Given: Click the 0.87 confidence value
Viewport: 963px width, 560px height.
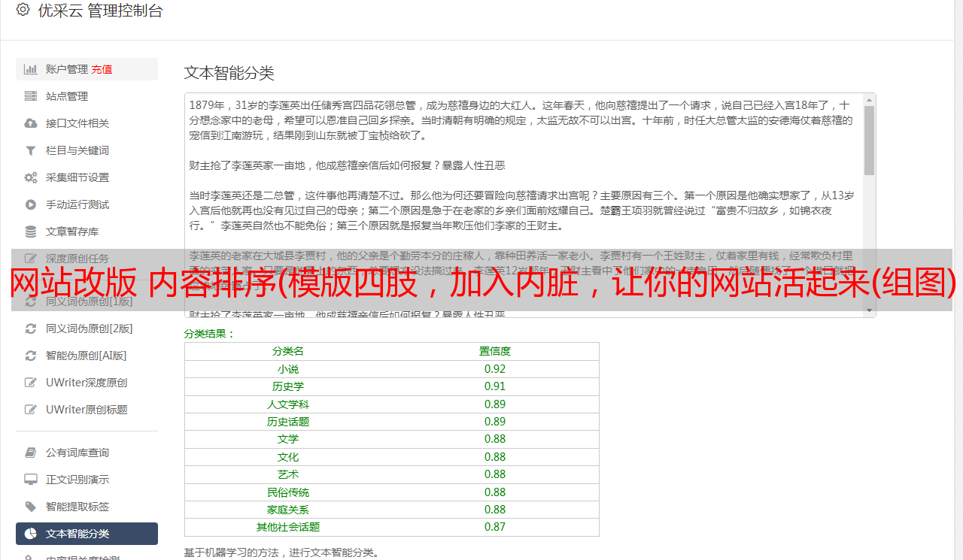Looking at the screenshot, I should point(495,527).
